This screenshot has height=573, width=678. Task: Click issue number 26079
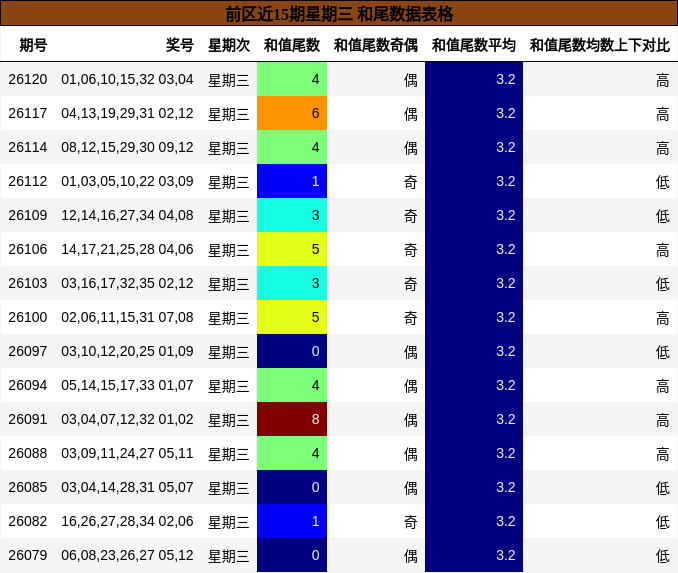tap(28, 555)
